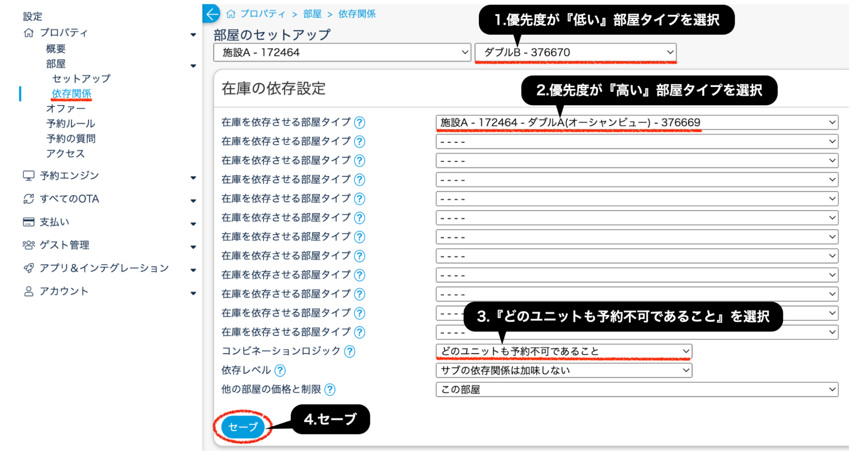Click help icon beside 他の部屋の価格と制限

330,390
